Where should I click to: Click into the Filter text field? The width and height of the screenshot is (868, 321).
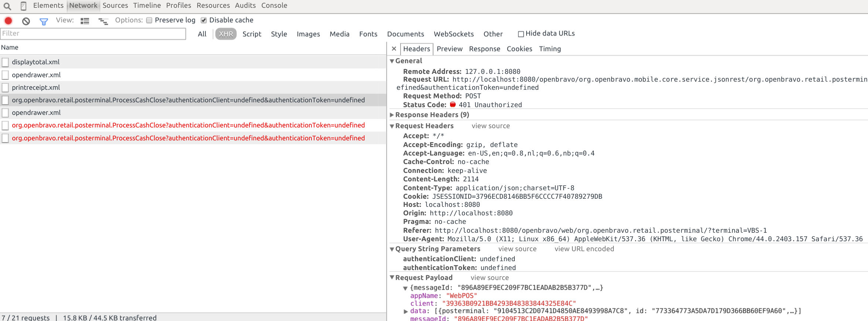(93, 34)
